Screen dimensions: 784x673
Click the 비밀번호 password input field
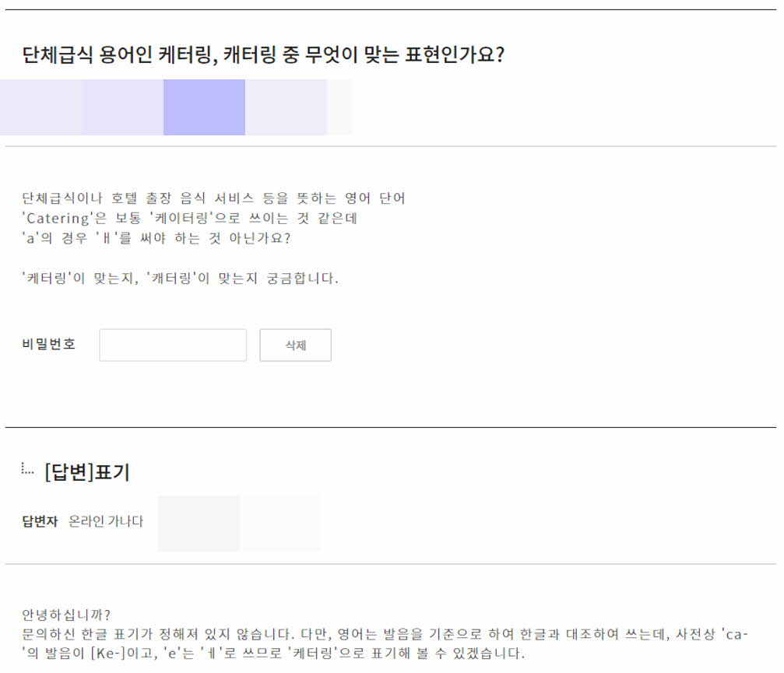click(173, 345)
